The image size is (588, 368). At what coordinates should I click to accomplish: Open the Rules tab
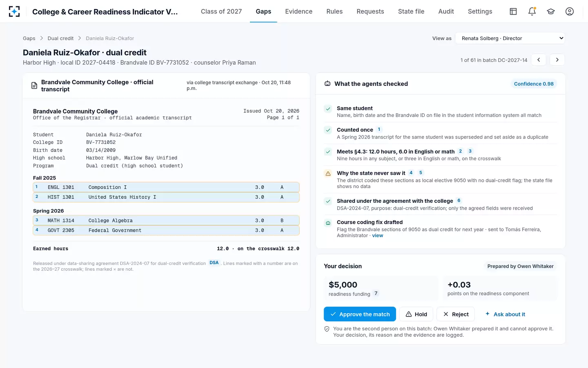(334, 11)
